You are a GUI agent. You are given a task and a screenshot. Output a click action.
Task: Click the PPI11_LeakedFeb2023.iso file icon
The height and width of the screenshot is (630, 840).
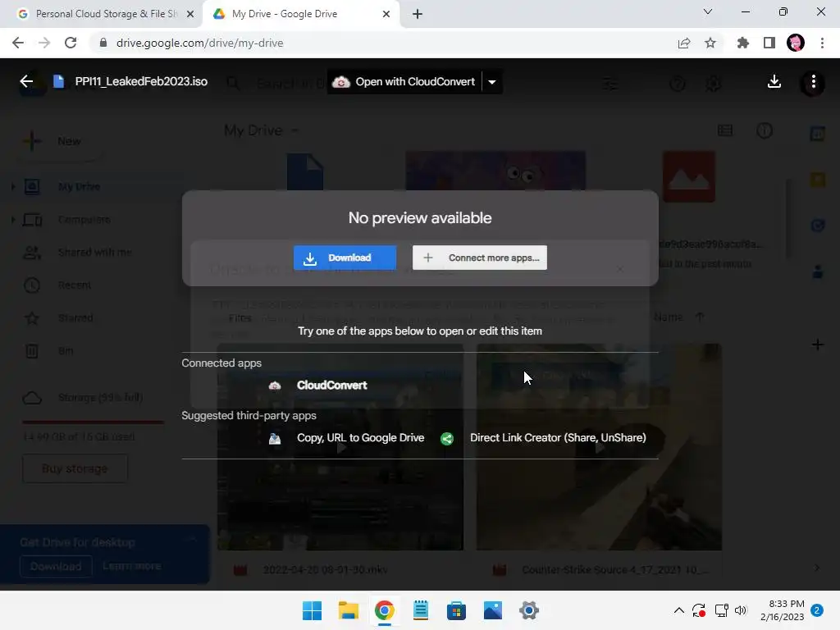59,81
